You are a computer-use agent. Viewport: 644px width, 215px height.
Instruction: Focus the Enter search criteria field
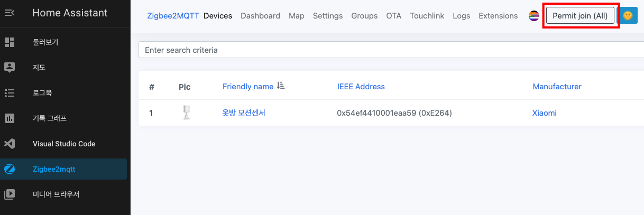pyautogui.click(x=391, y=50)
